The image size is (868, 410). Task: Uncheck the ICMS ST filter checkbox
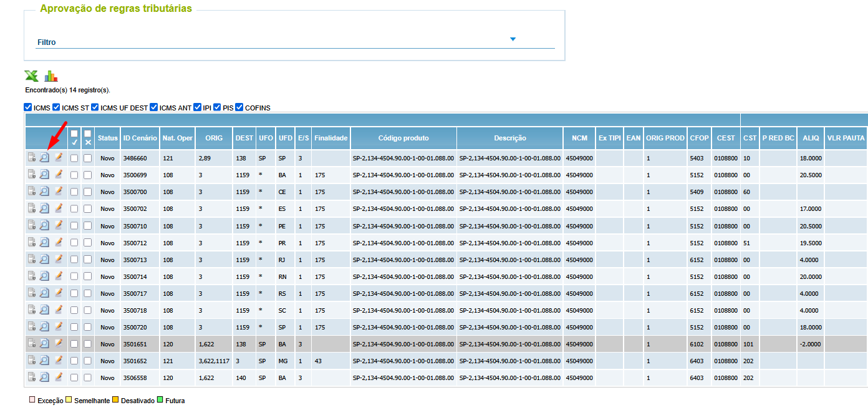pos(57,107)
